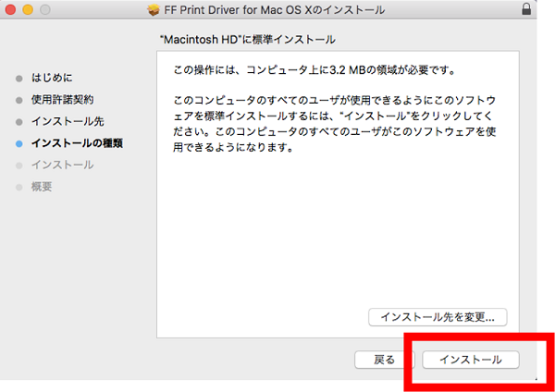Click the bullet next to インストール先
This screenshot has height=392, width=555.
19,121
